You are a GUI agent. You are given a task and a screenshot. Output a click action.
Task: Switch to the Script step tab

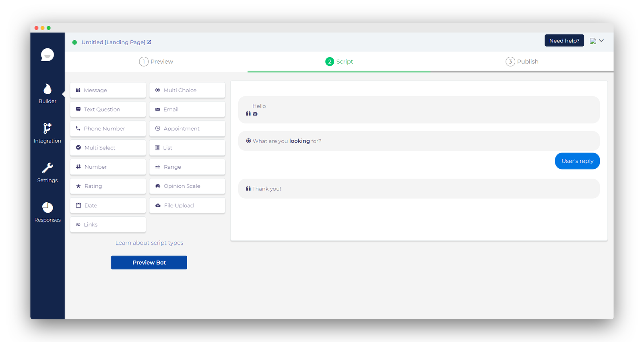coord(339,62)
